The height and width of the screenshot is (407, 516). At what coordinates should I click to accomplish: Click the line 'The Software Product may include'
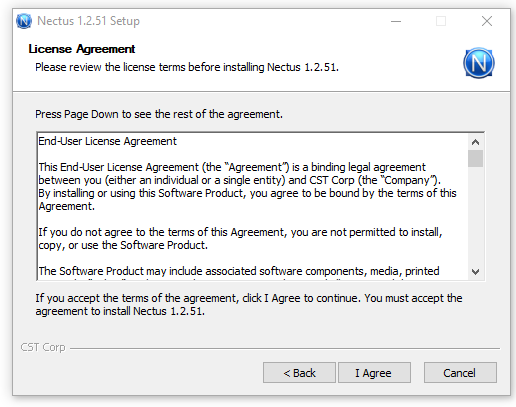[239, 271]
